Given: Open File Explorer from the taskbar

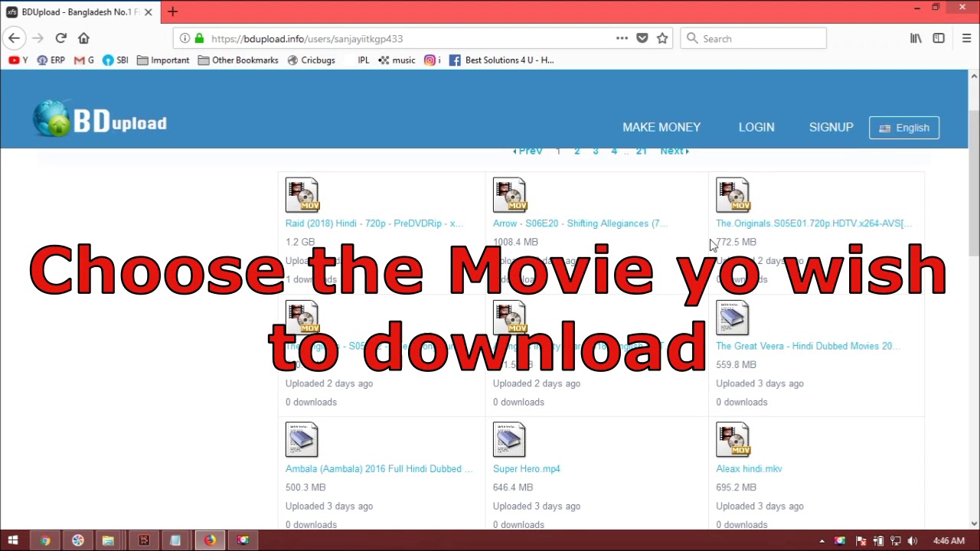Looking at the screenshot, I should tap(109, 540).
